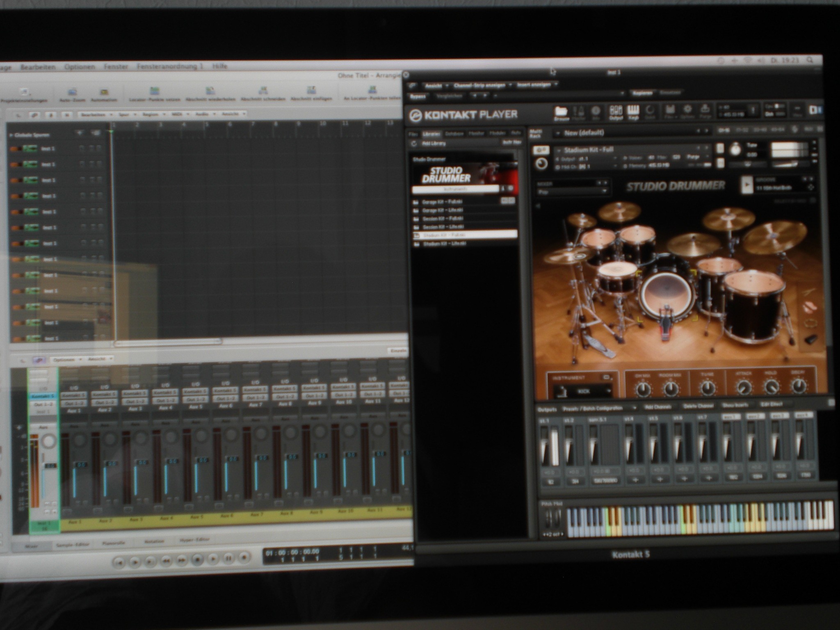Click the Kontakt Master section icon
840x630 pixels.
point(579,113)
